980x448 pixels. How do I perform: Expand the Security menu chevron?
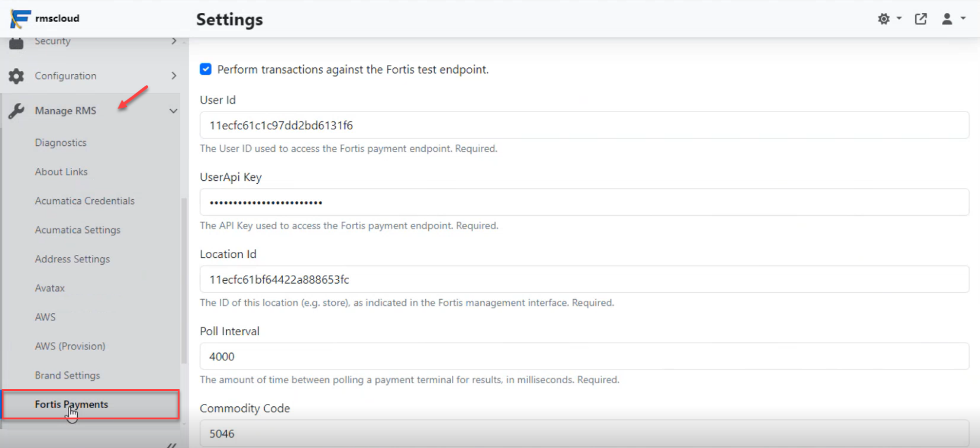174,41
